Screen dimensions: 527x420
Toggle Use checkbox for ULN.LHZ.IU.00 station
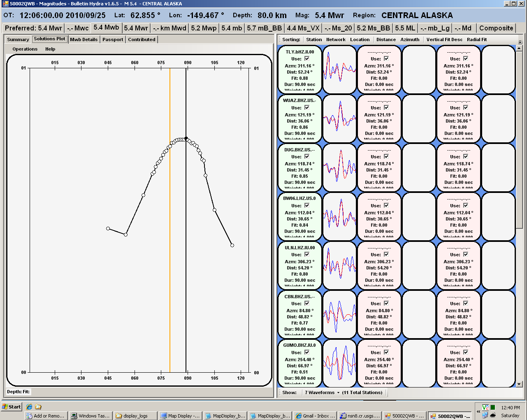pos(307,254)
